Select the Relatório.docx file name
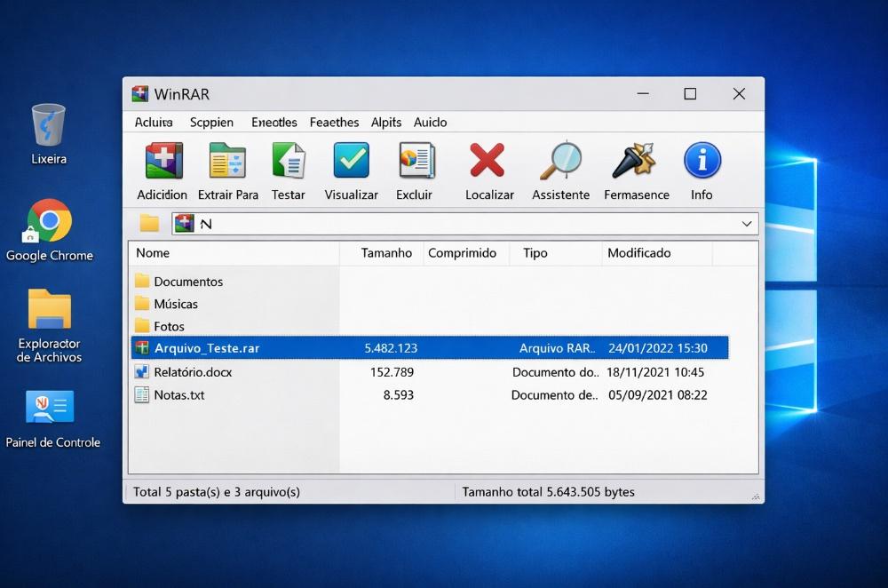This screenshot has height=588, width=888. click(193, 372)
